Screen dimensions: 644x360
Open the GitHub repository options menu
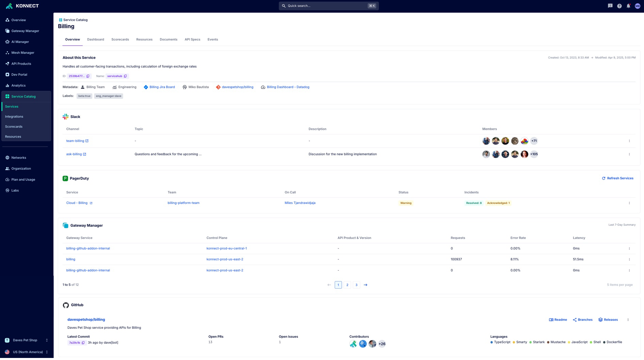(628, 320)
